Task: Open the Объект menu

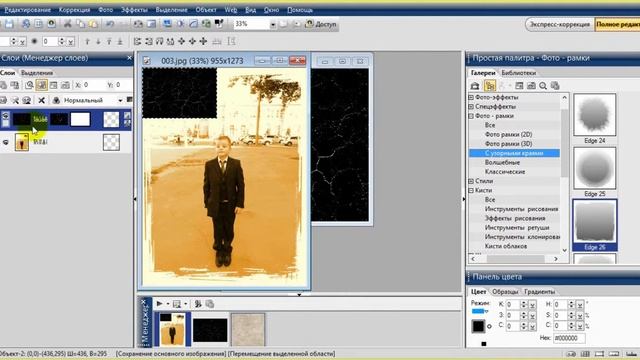Action: pos(206,10)
